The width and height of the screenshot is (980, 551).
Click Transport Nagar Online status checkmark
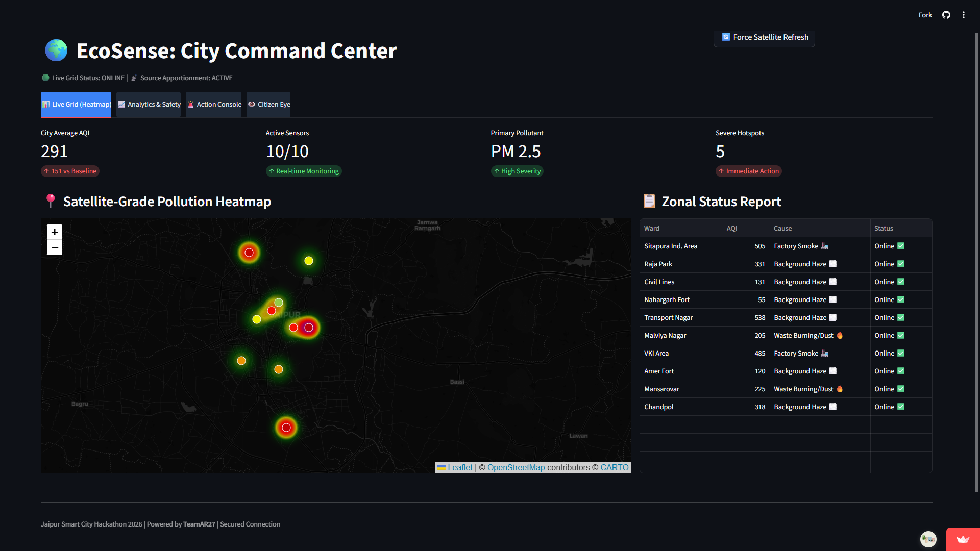coord(901,317)
